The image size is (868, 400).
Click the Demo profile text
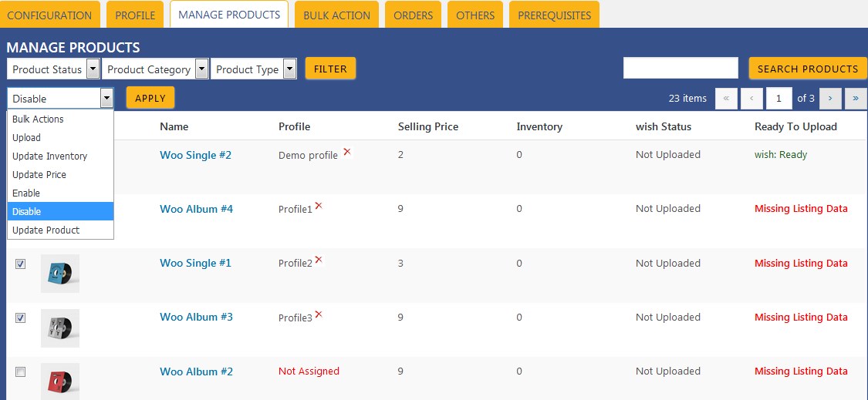point(308,156)
